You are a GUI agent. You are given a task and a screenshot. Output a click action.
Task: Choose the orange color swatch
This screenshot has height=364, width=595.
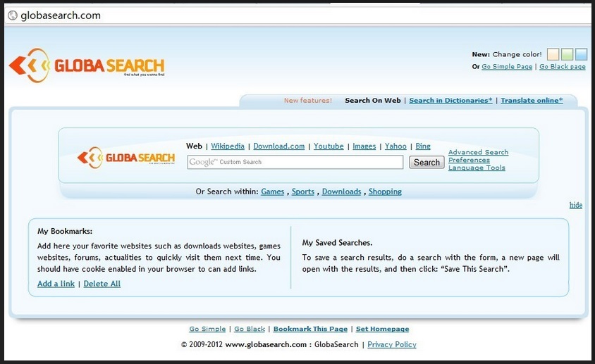coord(553,54)
